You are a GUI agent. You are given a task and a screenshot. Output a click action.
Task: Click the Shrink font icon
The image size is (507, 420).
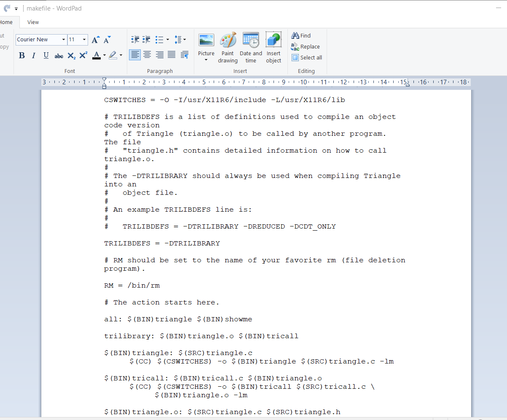coord(107,40)
